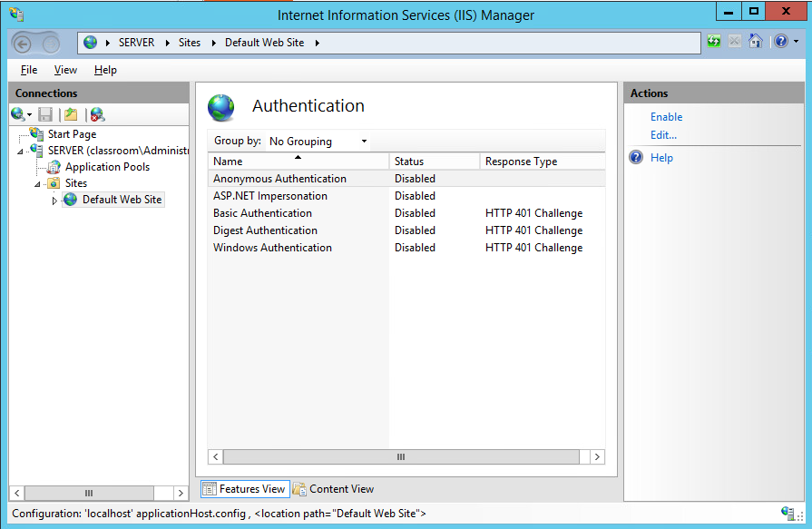Open breadcrumb arrow after Sites
Screen dimensions: 812x529
[213, 43]
